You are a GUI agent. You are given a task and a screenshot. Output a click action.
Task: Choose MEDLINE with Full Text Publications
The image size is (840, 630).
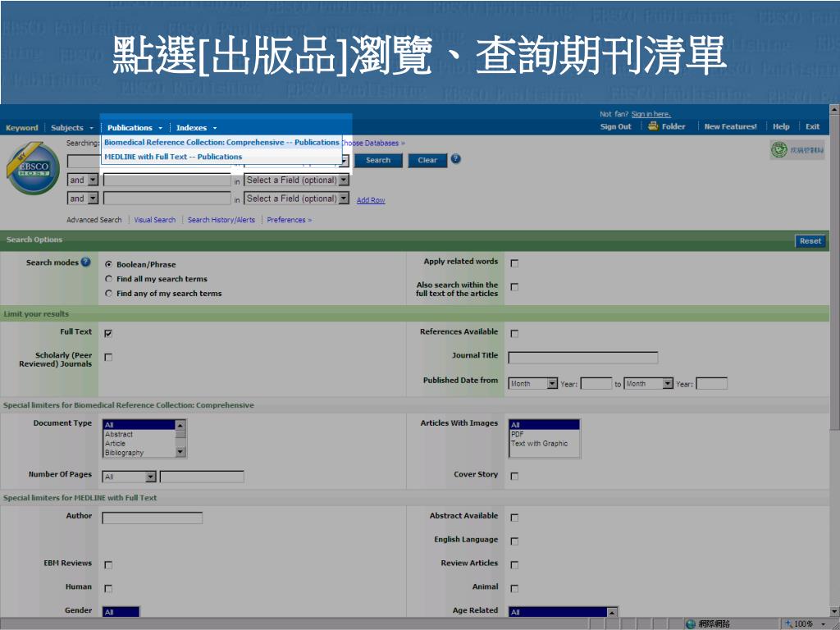click(x=173, y=157)
